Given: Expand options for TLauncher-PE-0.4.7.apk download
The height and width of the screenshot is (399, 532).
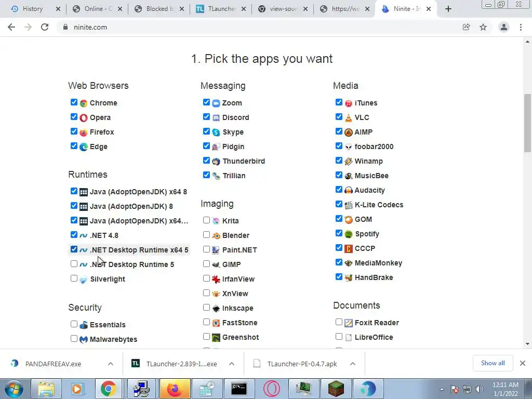Looking at the screenshot, I should 353,364.
